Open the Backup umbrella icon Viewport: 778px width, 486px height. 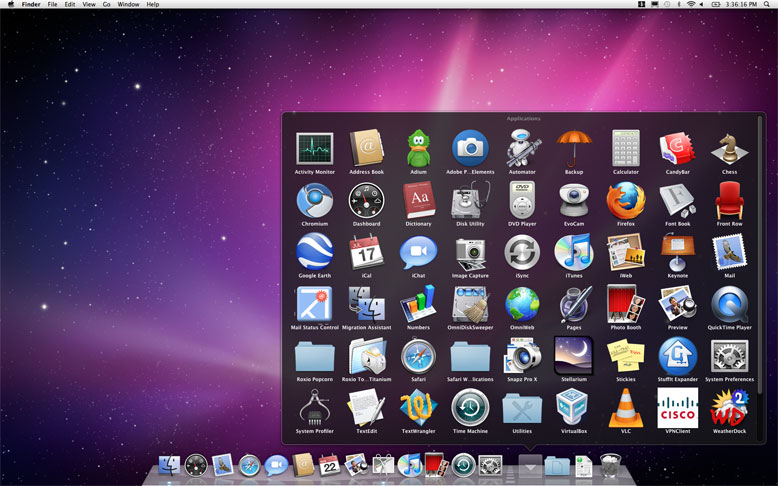point(574,148)
